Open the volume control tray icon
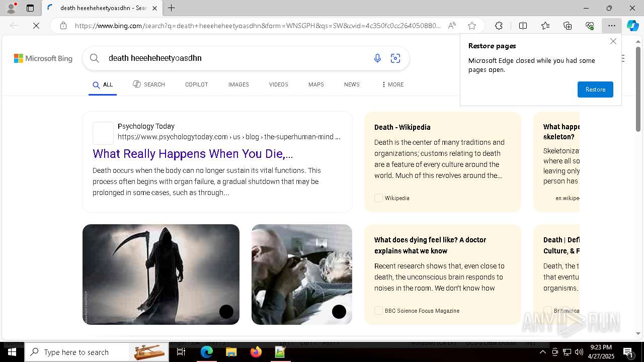 coord(579,352)
